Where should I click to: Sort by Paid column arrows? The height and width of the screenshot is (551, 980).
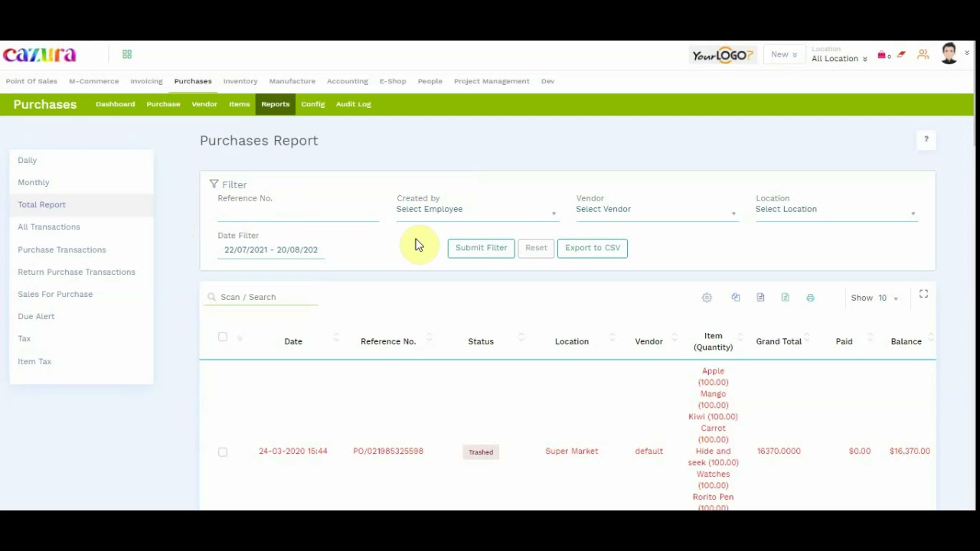(871, 337)
